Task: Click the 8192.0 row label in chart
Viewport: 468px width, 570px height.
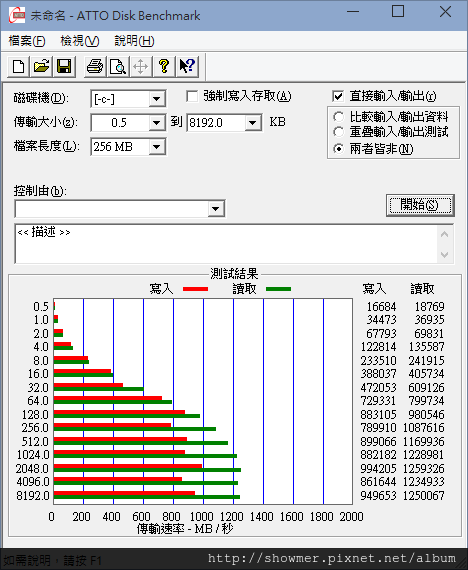Action: (33, 495)
